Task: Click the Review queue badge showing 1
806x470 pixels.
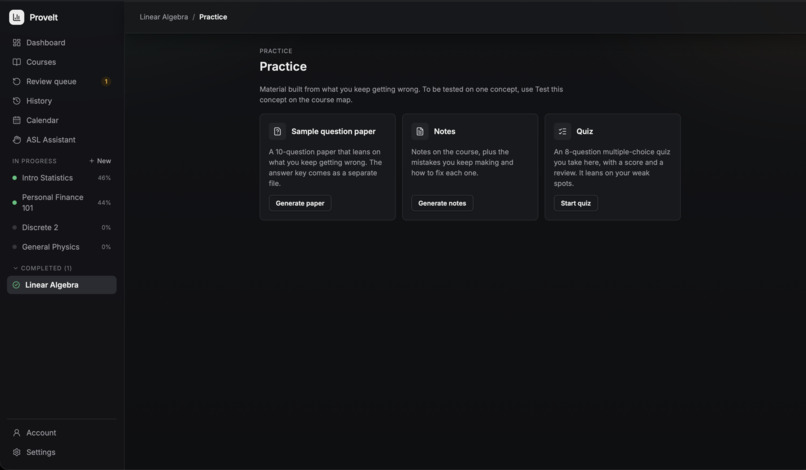Action: coord(106,82)
